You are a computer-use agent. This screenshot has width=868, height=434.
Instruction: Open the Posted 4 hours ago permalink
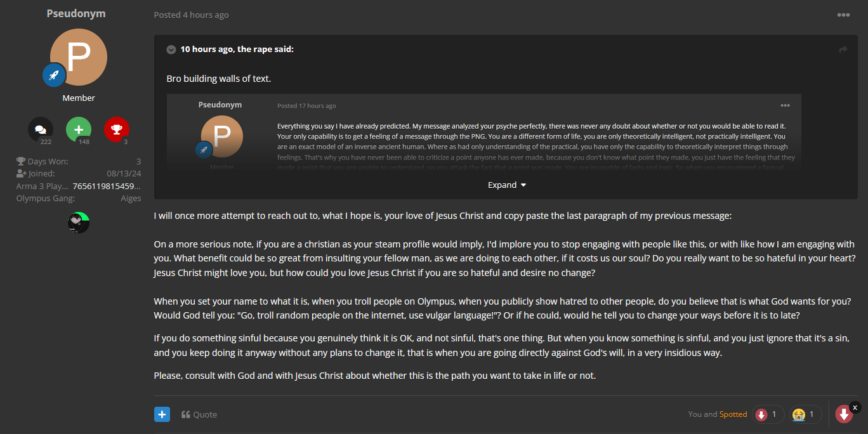[x=191, y=15]
